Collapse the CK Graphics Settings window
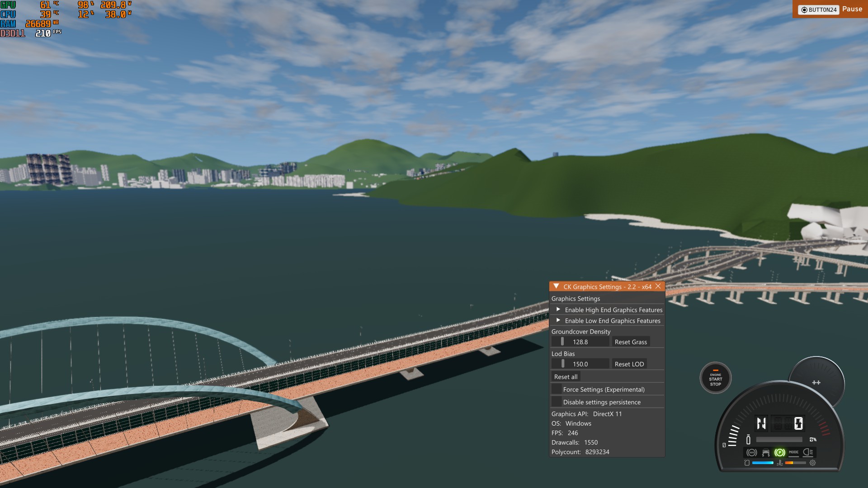 (556, 286)
